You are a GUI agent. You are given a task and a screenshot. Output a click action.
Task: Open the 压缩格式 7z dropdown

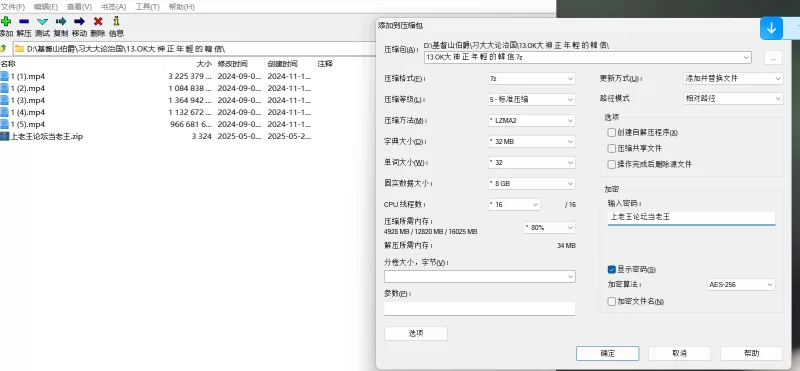[x=531, y=79]
